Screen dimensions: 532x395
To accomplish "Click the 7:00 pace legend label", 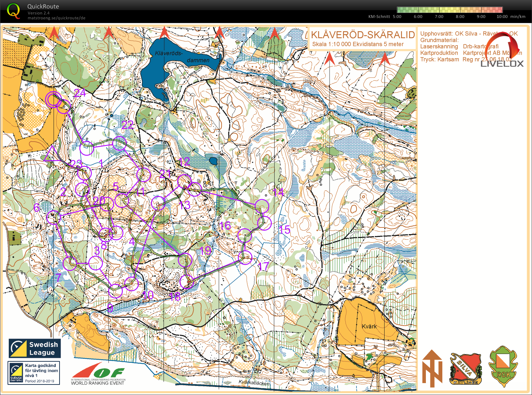I will click(x=439, y=16).
